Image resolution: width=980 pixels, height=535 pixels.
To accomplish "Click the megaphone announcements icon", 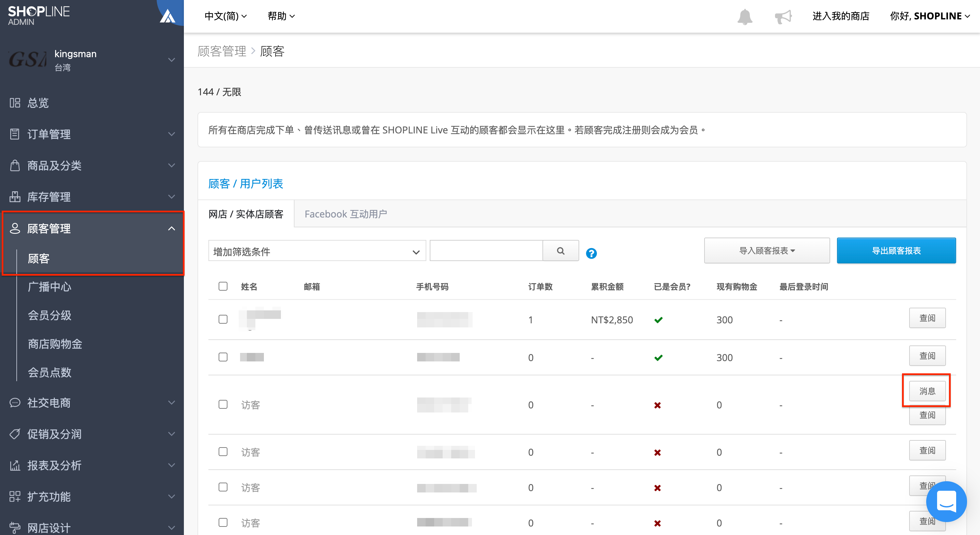I will 783,16.
